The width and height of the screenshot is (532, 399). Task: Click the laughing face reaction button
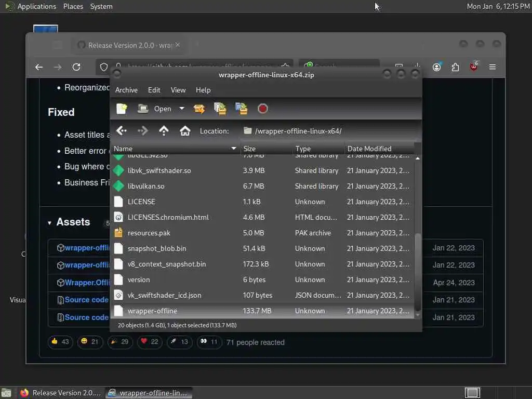tap(89, 342)
